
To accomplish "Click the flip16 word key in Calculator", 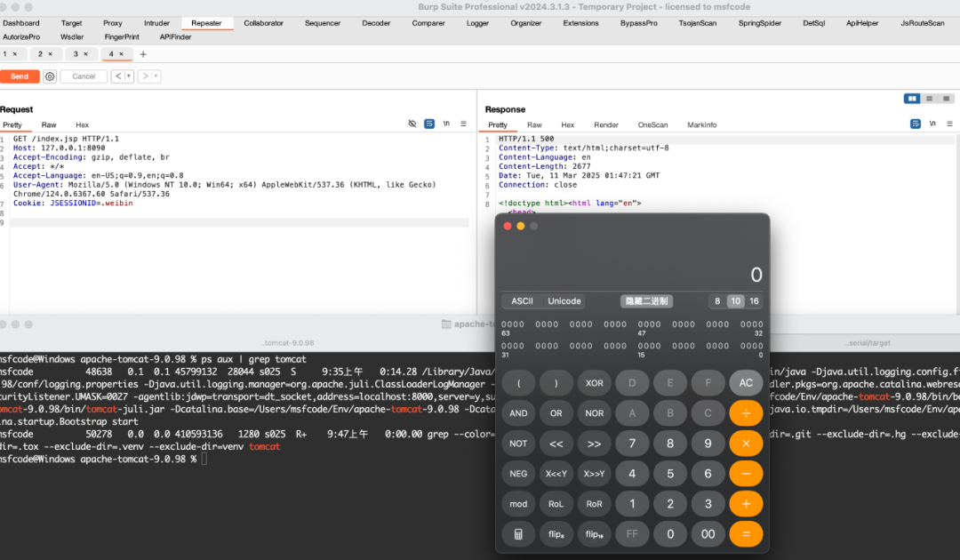I will pos(594,534).
